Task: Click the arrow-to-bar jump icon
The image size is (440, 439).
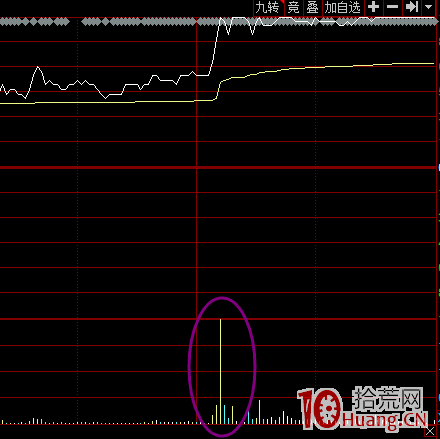Action: click(412, 7)
